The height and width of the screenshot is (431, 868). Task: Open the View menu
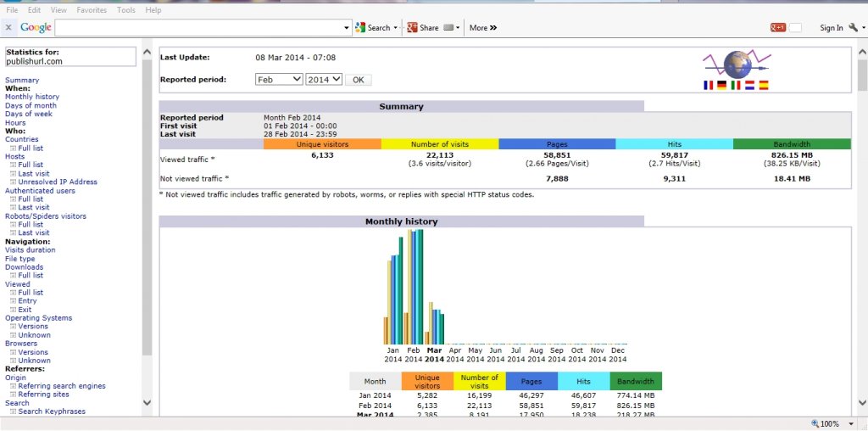tap(58, 10)
